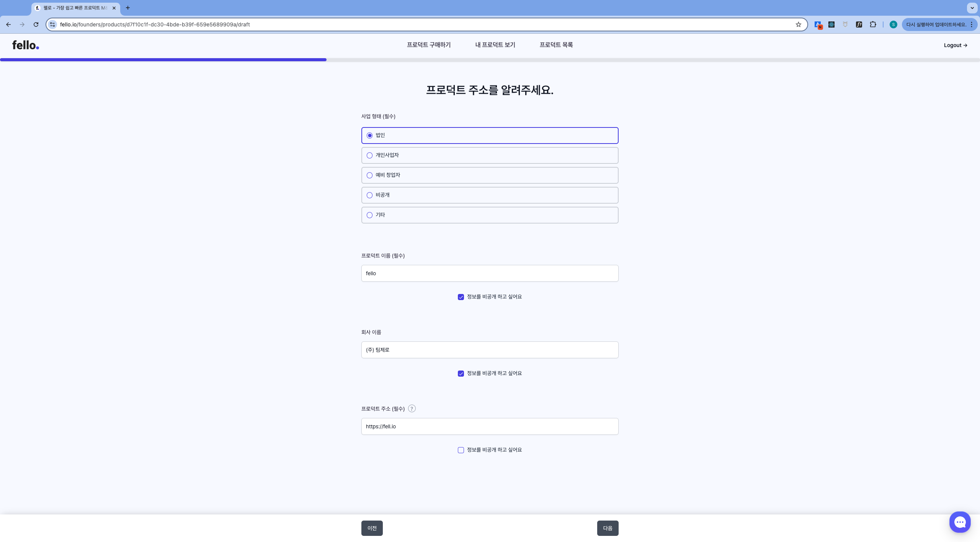This screenshot has width=980, height=542.
Task: Select the 비공개 radio option
Action: 490,195
